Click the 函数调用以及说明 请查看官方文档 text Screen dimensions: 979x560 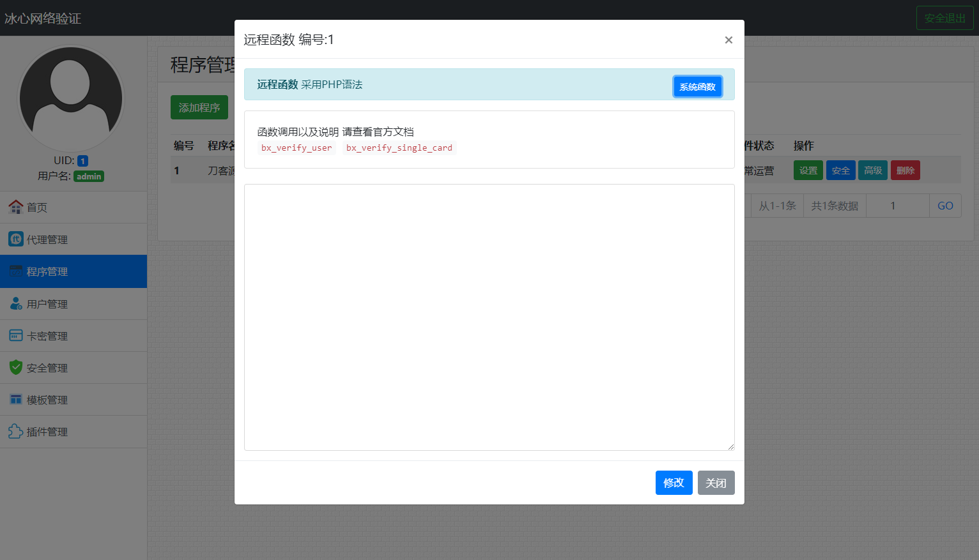click(x=335, y=132)
